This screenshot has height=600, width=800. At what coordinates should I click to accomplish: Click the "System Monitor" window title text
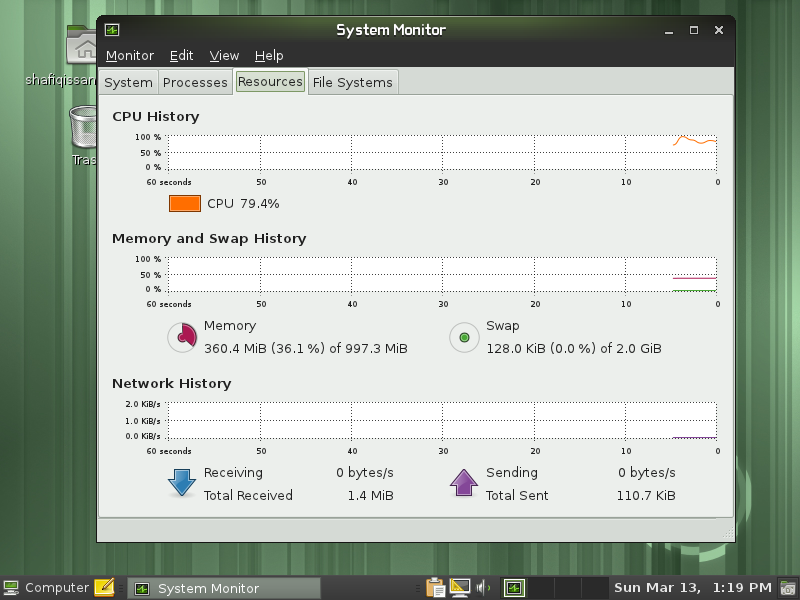tap(391, 30)
